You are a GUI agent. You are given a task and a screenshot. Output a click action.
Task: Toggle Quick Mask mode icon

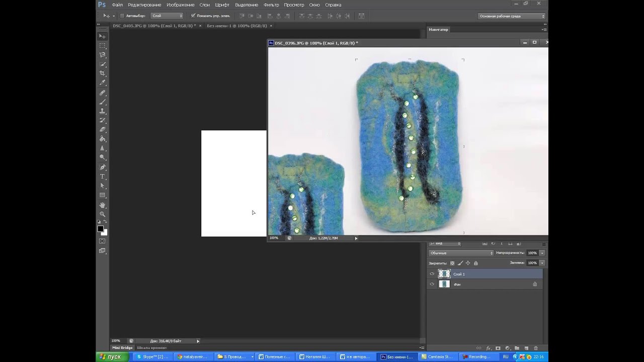[x=102, y=241]
